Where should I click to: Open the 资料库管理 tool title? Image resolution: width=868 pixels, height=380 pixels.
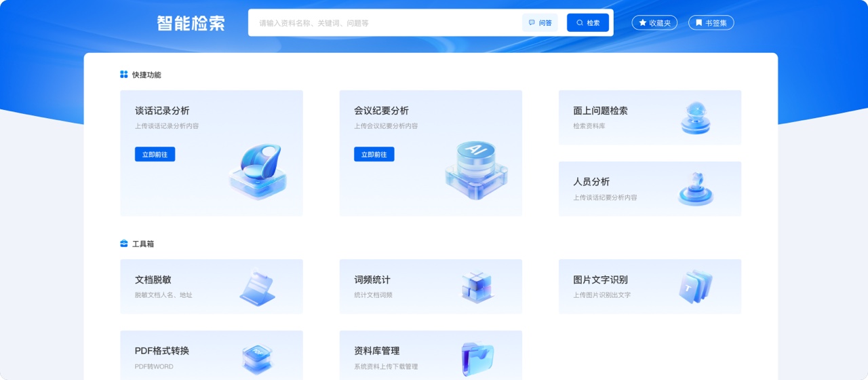pyautogui.click(x=376, y=351)
